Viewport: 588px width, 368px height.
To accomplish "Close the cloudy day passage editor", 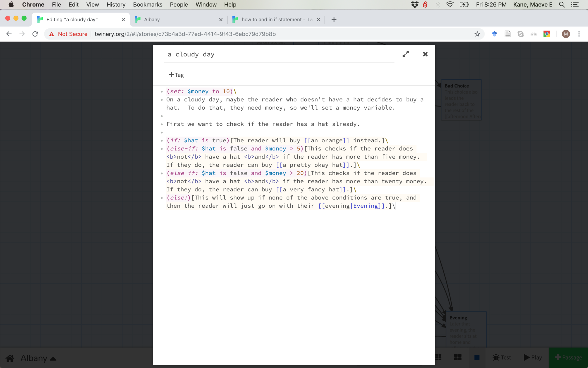I will pyautogui.click(x=425, y=54).
